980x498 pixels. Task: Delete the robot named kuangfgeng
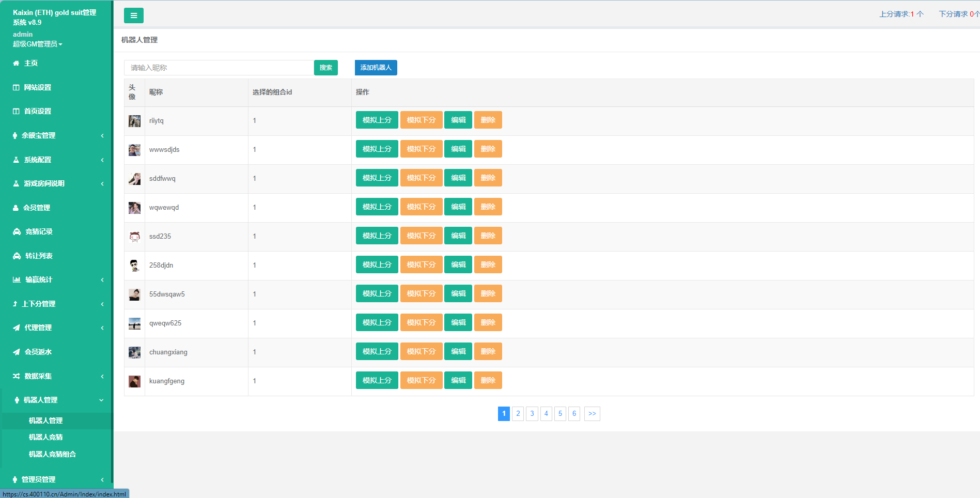[x=488, y=380]
